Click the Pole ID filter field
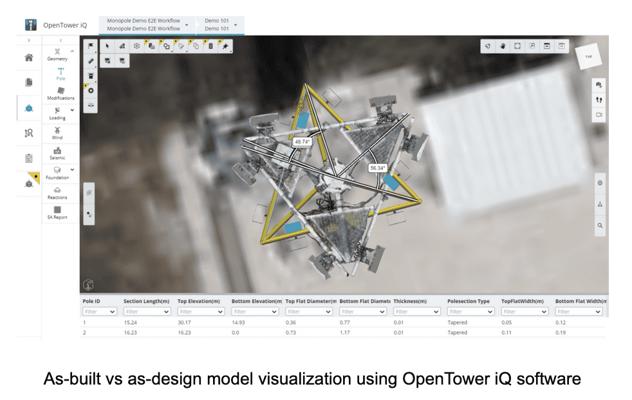 [100, 312]
